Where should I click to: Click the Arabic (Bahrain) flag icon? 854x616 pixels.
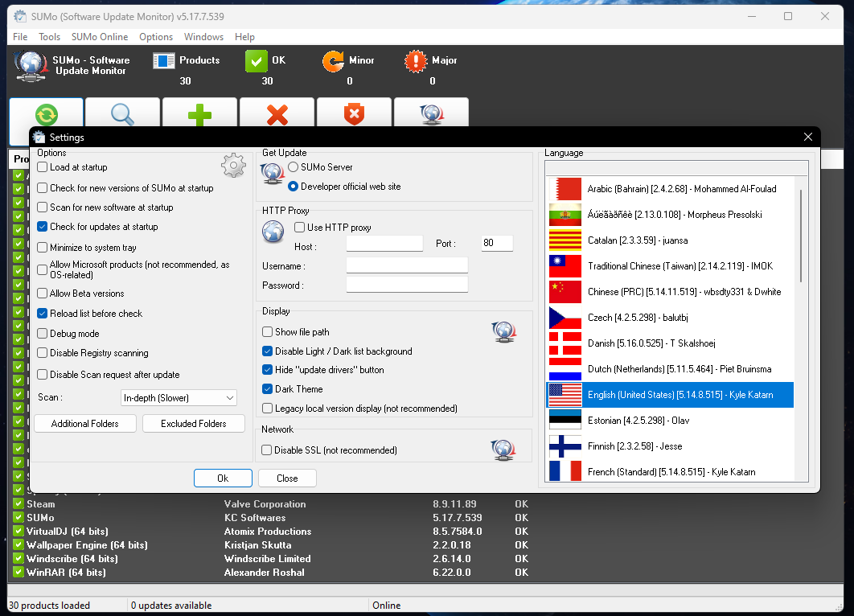click(565, 189)
